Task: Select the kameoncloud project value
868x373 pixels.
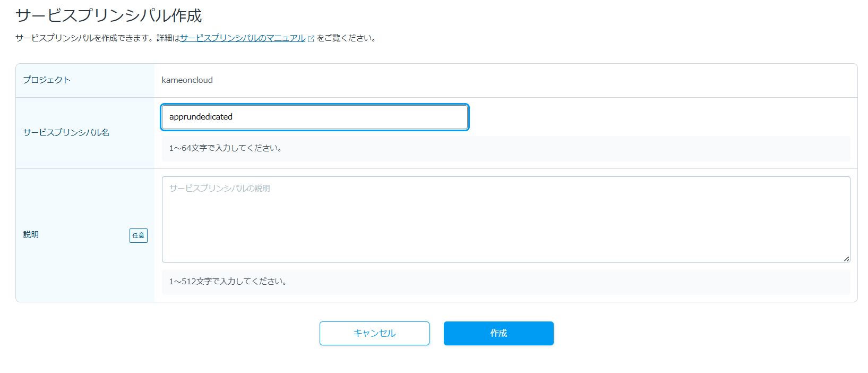Action: pyautogui.click(x=187, y=80)
